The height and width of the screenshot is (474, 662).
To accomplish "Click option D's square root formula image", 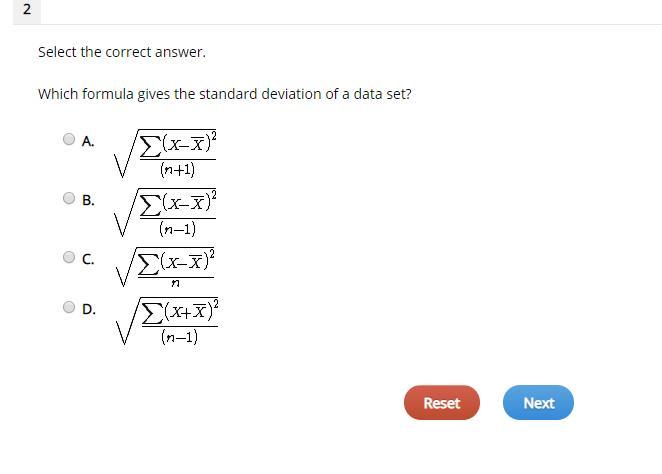I will 167,322.
